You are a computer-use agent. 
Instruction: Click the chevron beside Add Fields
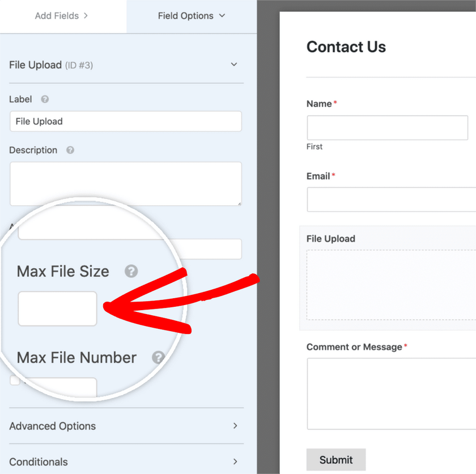point(86,15)
